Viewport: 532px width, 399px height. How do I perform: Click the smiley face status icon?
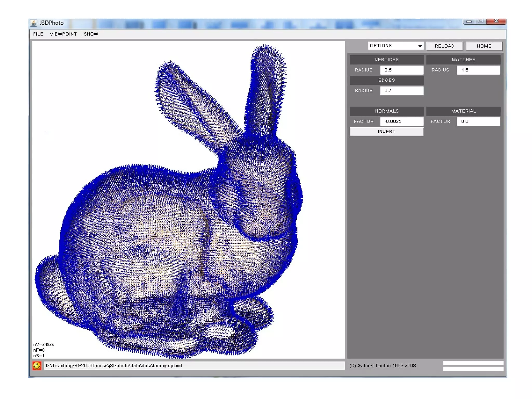37,365
